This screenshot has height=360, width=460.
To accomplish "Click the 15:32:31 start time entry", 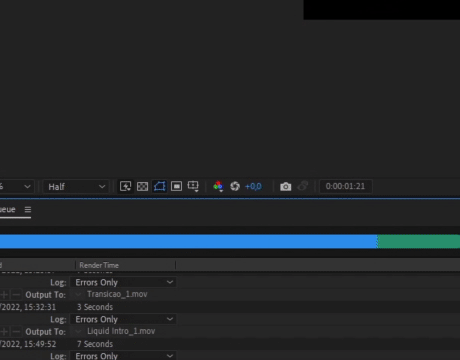I will pyautogui.click(x=39, y=307).
